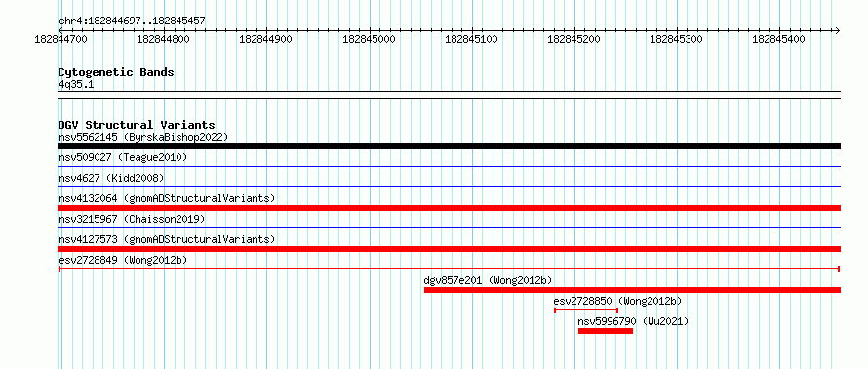Click the red dgv857e201 variant bar

point(632,290)
